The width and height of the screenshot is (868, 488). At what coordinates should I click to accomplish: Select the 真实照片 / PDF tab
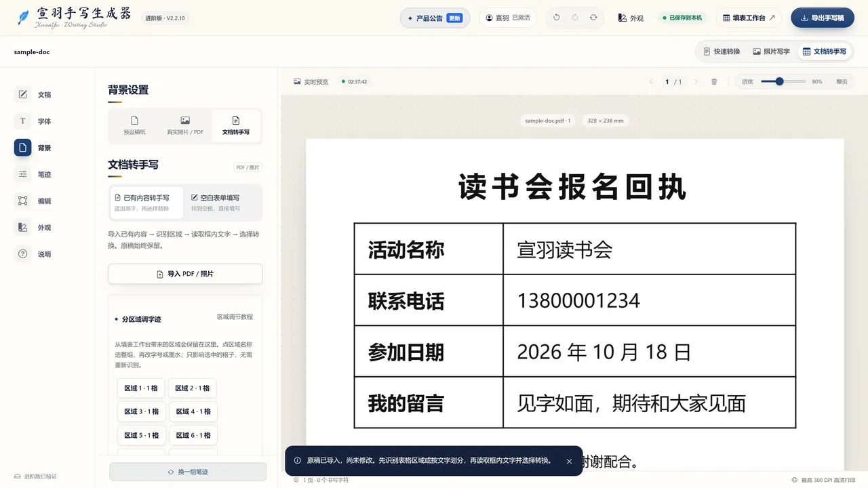click(185, 125)
